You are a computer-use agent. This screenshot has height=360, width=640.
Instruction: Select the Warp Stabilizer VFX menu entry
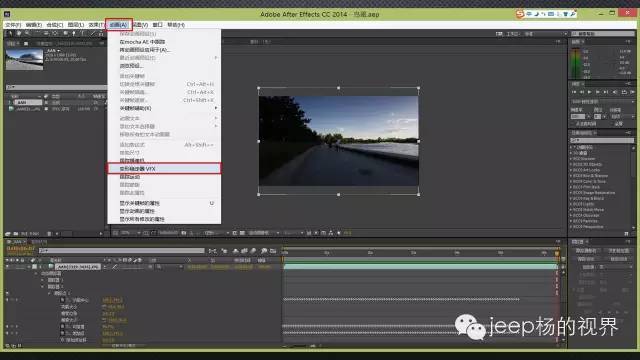[164, 169]
